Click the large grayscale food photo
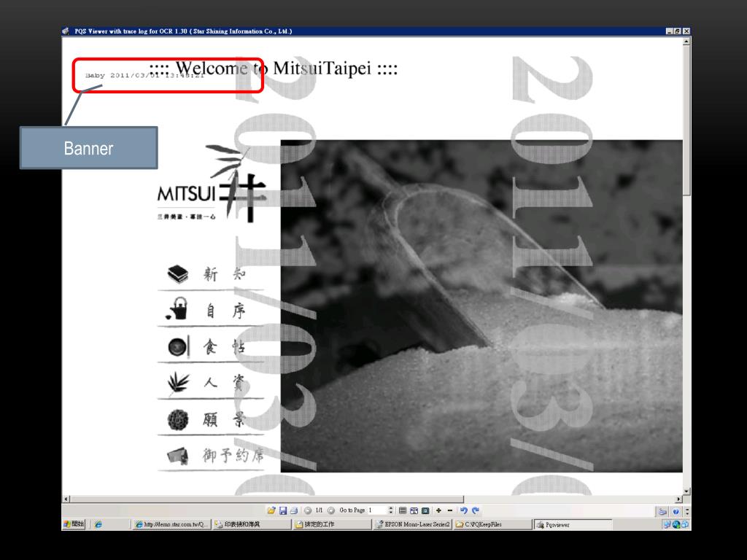The height and width of the screenshot is (560, 747). click(x=481, y=306)
